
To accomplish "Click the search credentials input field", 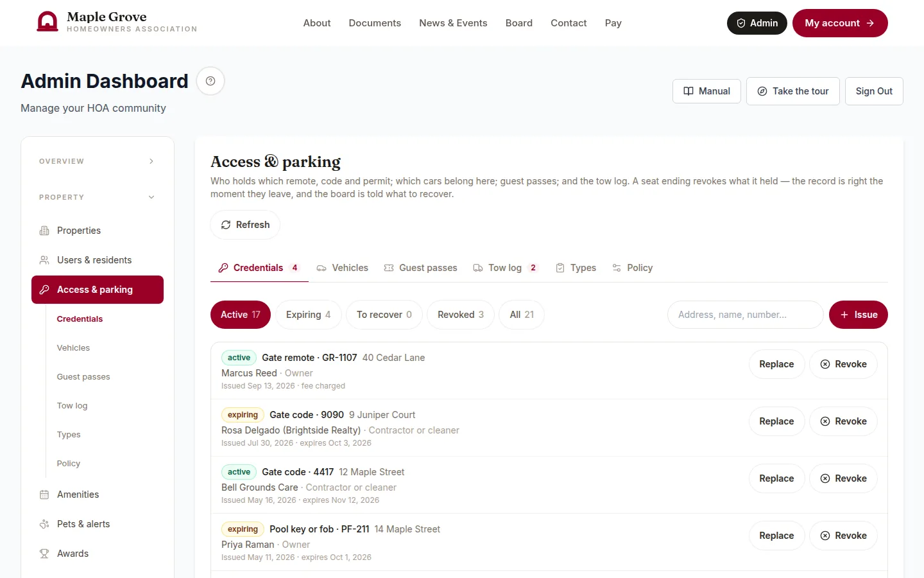I will coord(746,315).
